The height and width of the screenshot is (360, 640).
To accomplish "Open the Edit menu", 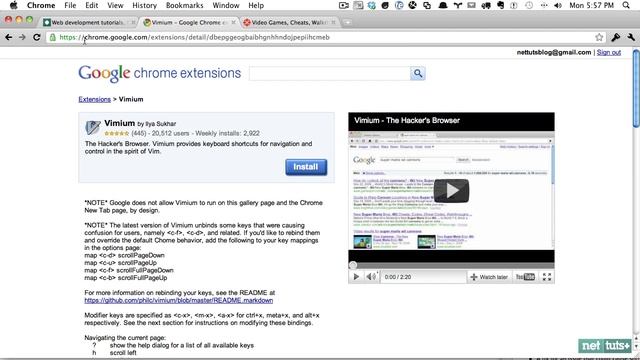I will [91, 5].
